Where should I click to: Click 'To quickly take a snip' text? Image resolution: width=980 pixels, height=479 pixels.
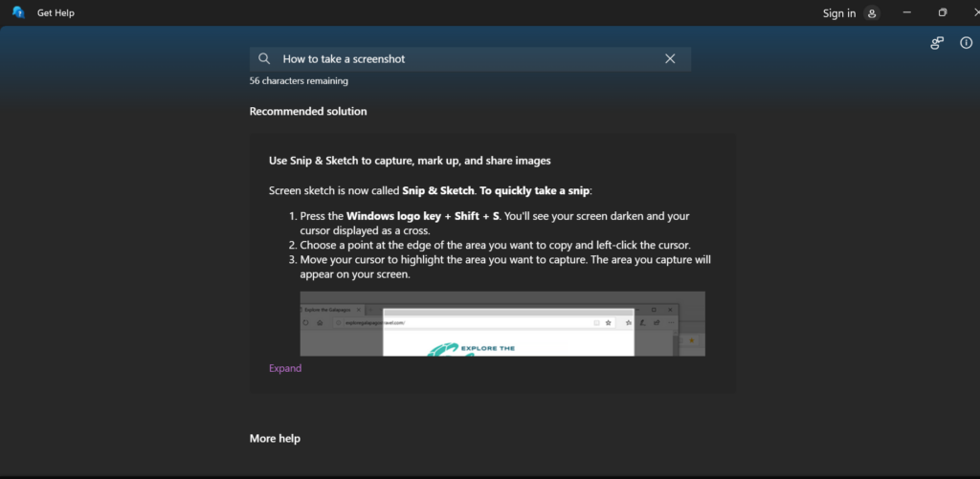pos(534,190)
